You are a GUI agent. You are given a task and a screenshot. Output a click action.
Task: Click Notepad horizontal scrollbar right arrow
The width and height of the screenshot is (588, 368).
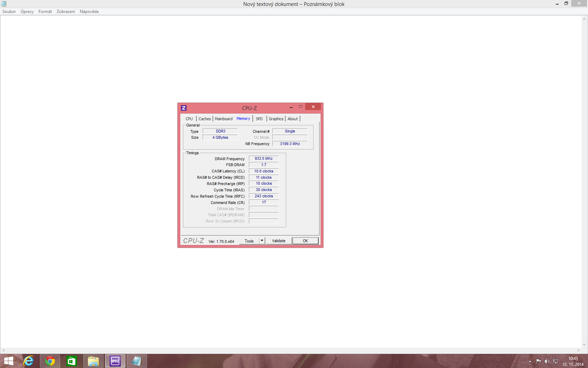click(x=579, y=350)
